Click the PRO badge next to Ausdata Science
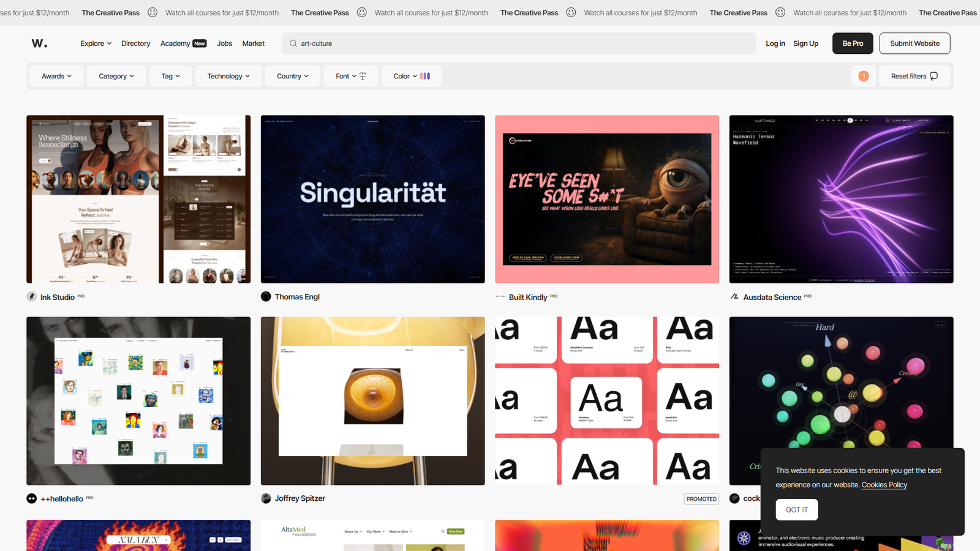The height and width of the screenshot is (551, 980). click(x=808, y=296)
